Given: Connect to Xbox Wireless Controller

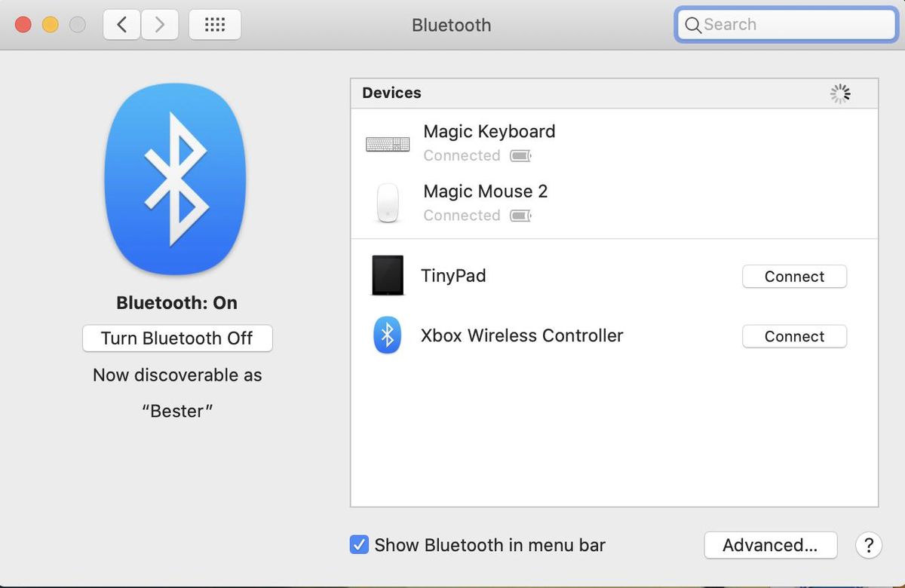Looking at the screenshot, I should point(795,336).
